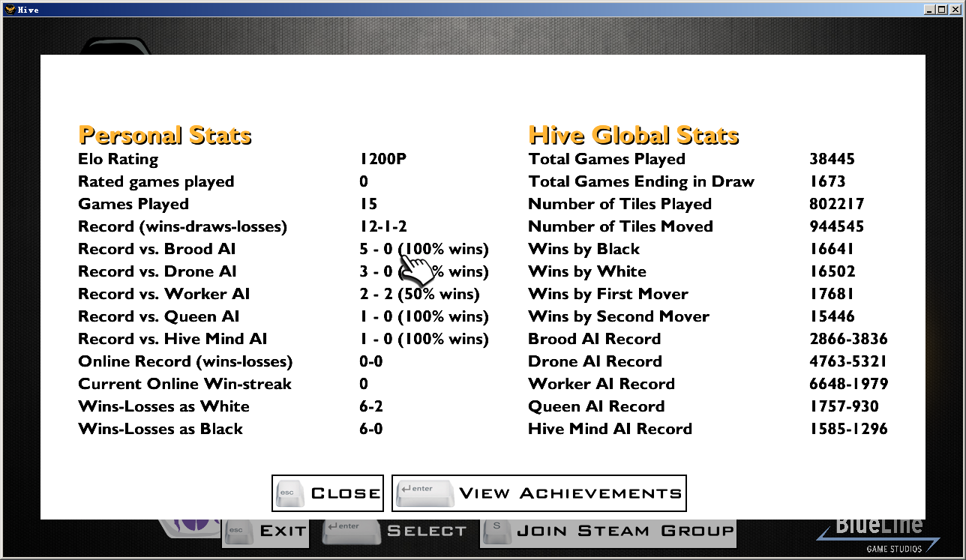Open View Achievements
The image size is (966, 560).
(538, 493)
